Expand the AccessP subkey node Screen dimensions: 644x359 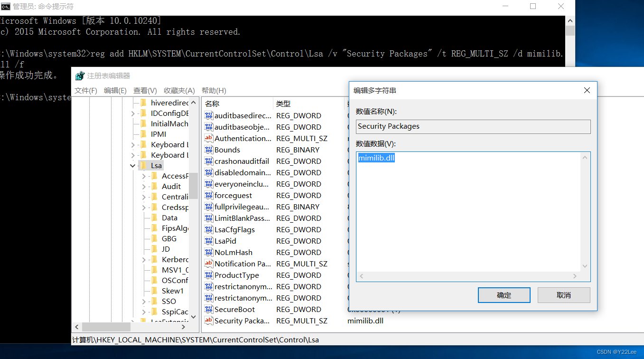[144, 176]
